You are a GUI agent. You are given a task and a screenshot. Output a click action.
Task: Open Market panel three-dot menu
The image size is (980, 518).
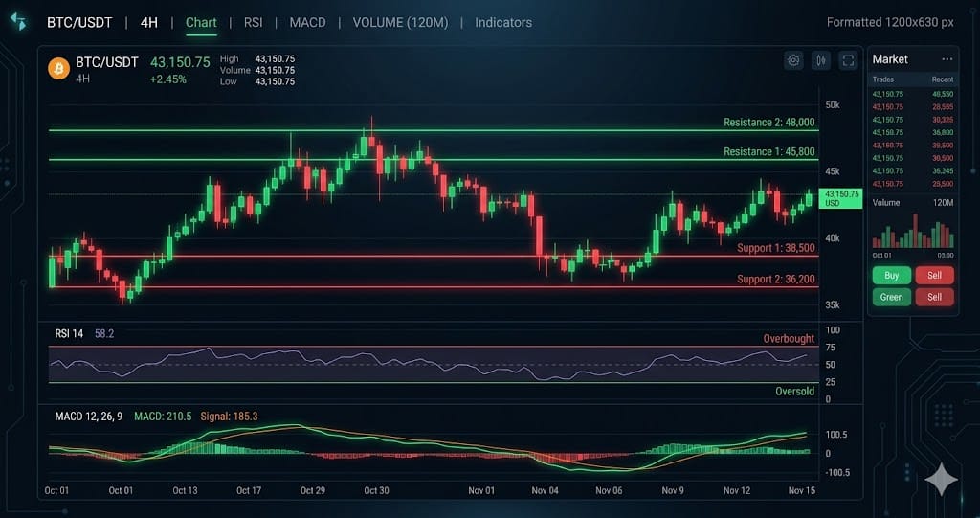(947, 59)
